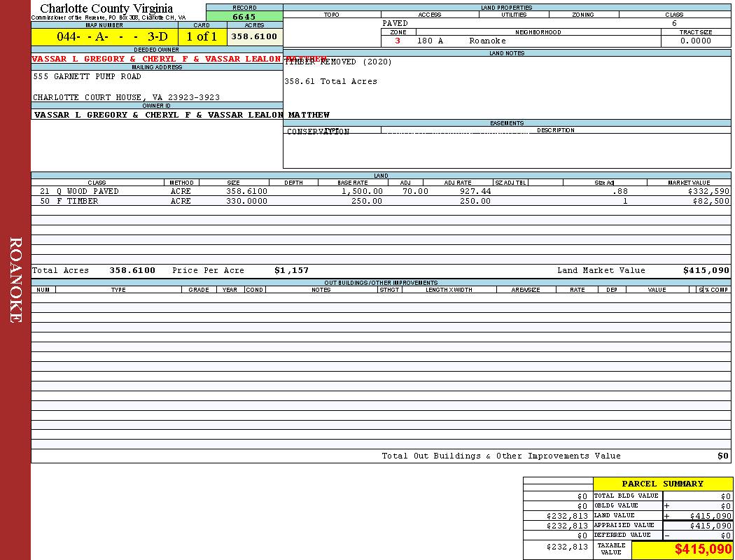Viewport: 735px width, 560px height.
Task: Click the 'TIMBER REMOVED (2020)' land note
Action: 338,62
